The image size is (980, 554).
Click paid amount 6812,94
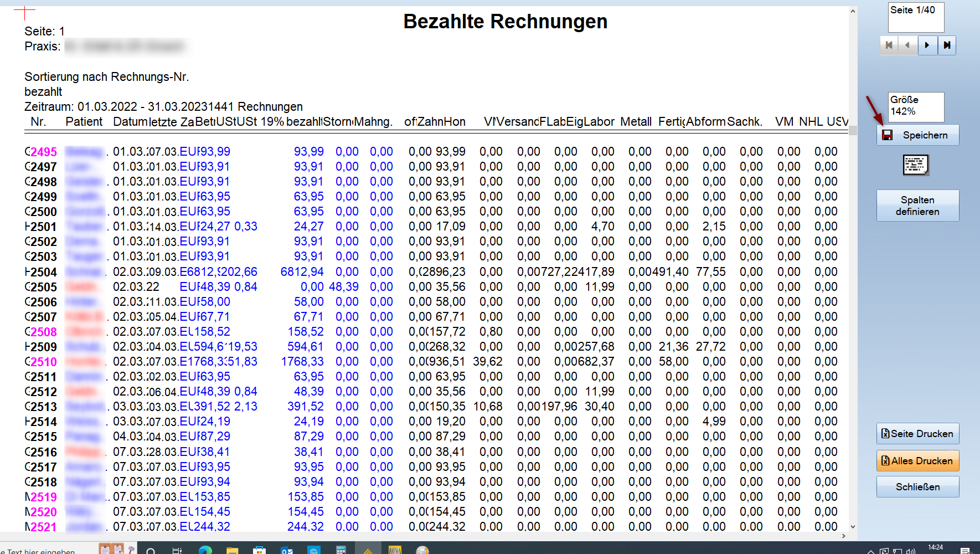click(x=302, y=271)
